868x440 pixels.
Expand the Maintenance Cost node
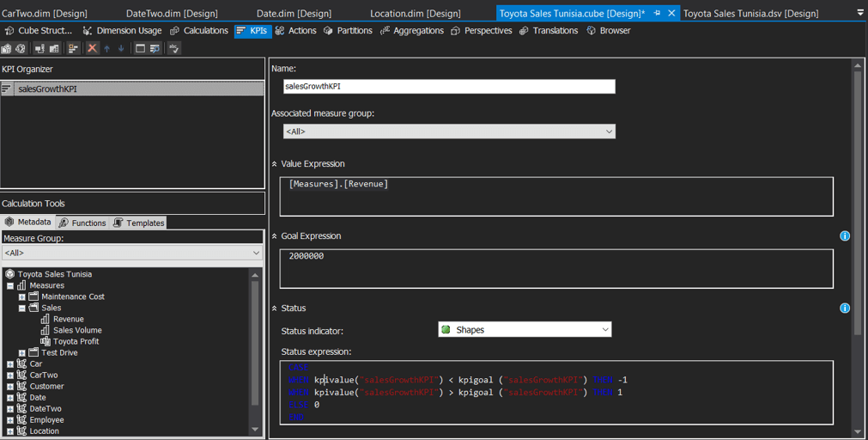(21, 297)
